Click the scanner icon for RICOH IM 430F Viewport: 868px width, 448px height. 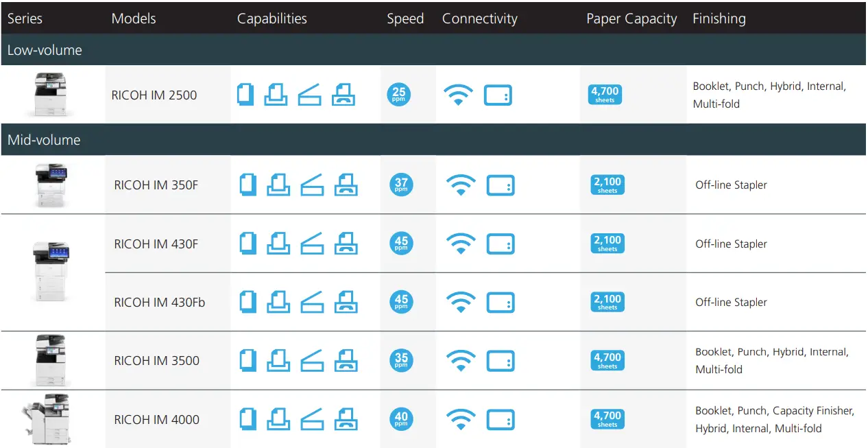(312, 244)
